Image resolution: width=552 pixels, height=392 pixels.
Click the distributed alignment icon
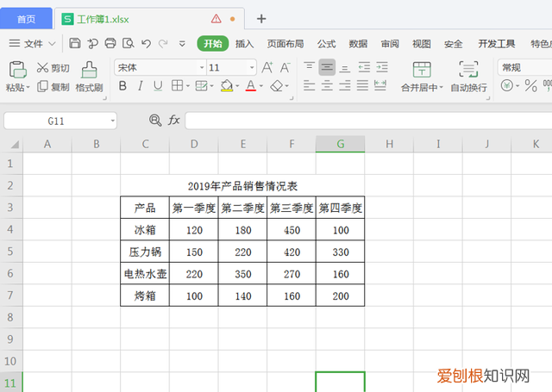point(380,85)
